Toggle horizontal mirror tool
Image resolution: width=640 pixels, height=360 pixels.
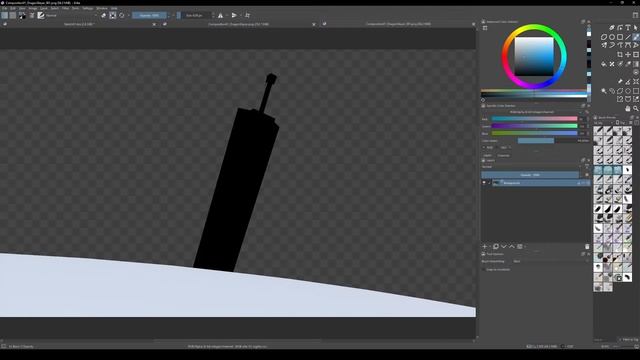point(220,16)
